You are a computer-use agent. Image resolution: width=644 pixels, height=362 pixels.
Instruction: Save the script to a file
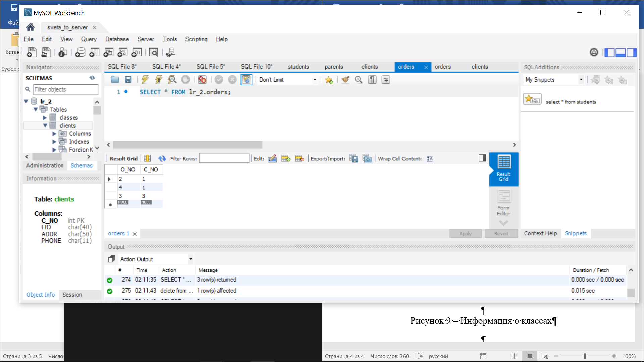128,80
